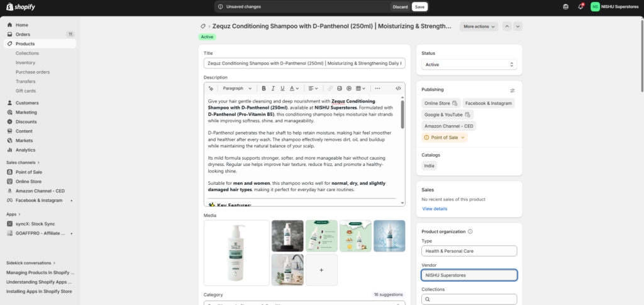Viewport: 644px width, 305px height.
Task: Open syncX: Stock Sync app
Action: coord(35,224)
